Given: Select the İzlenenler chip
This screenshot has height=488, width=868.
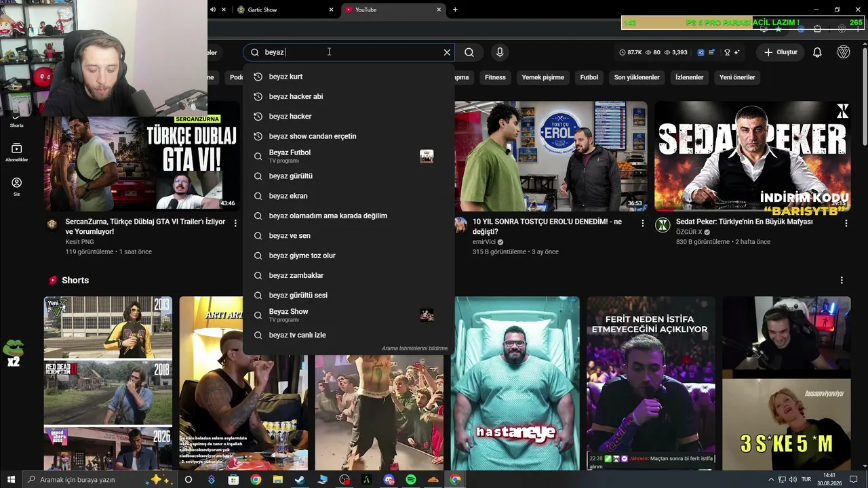Looking at the screenshot, I should point(690,77).
